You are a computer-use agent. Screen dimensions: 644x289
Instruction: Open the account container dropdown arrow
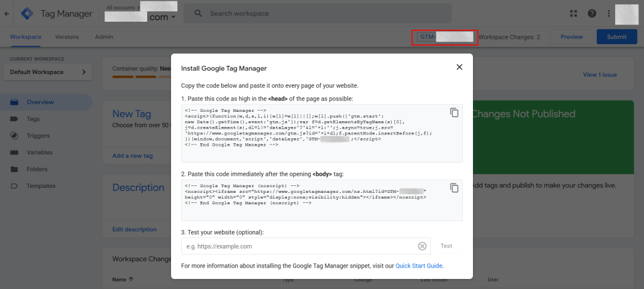coord(174,17)
